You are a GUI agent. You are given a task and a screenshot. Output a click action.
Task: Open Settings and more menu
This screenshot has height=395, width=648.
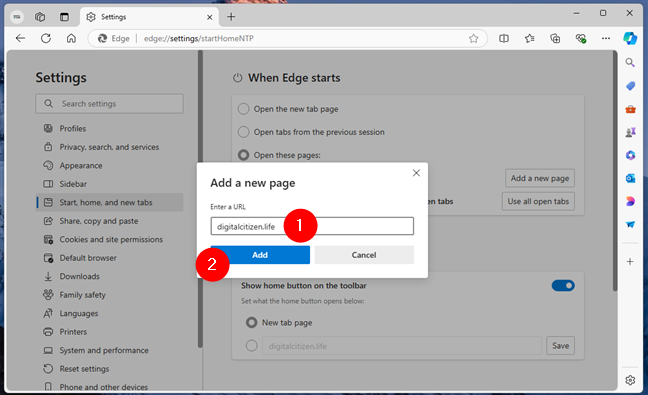606,38
